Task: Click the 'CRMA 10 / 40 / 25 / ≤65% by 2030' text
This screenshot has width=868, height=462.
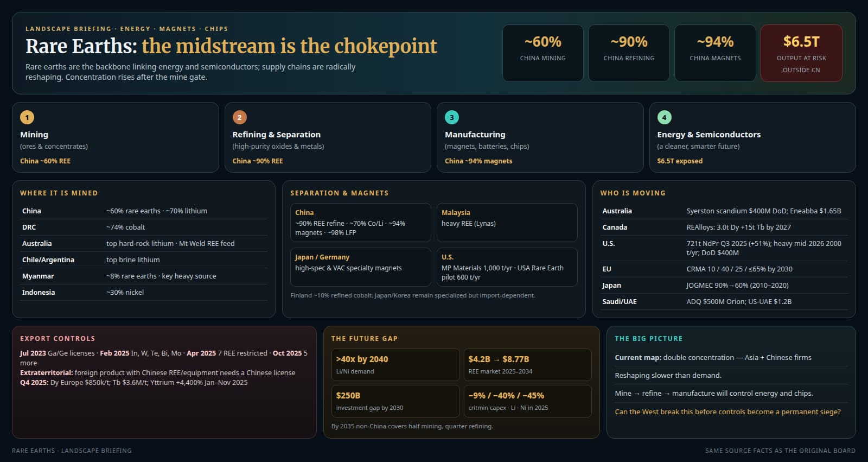Action: [x=739, y=269]
